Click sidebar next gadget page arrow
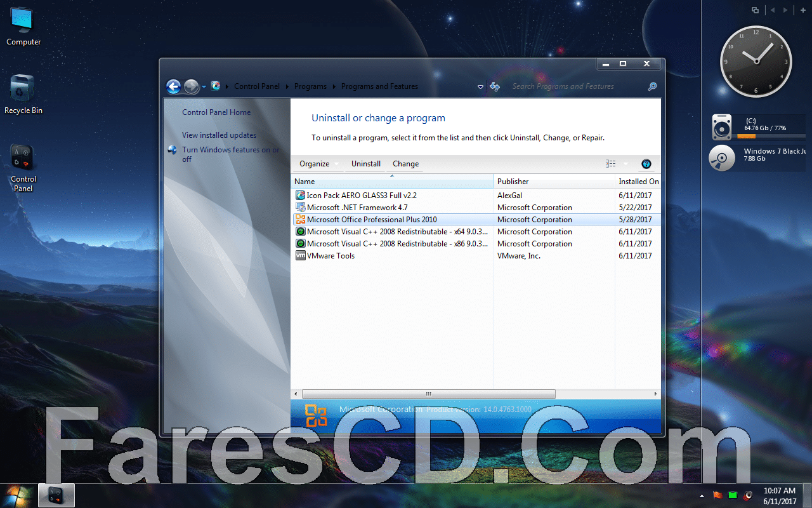This screenshot has width=812, height=508. (785, 10)
